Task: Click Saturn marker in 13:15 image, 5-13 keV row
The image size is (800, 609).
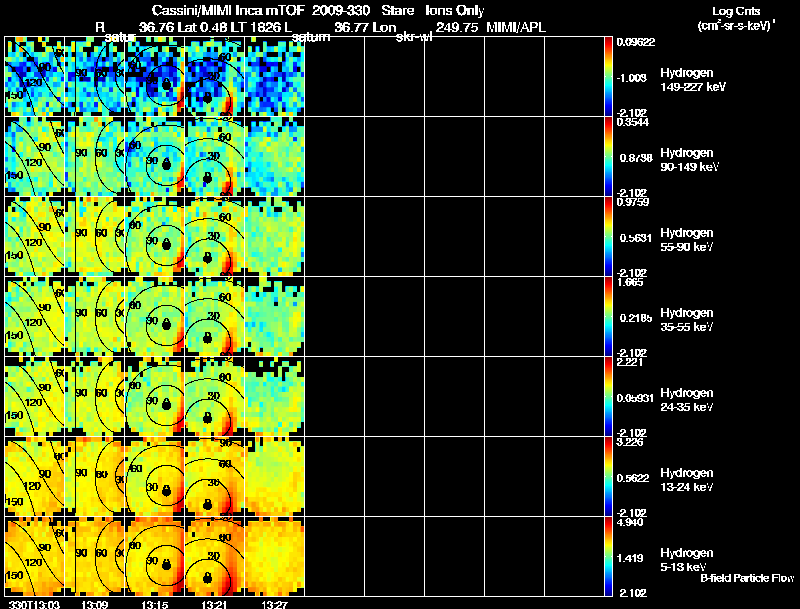Action: click(x=166, y=565)
